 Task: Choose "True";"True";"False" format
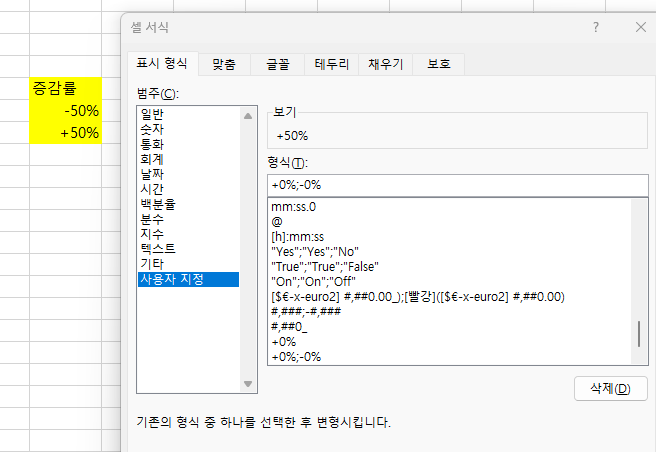coord(450,267)
